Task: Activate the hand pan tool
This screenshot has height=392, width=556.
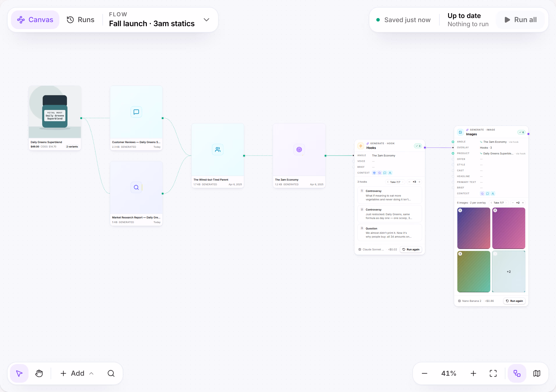Action: (39, 373)
